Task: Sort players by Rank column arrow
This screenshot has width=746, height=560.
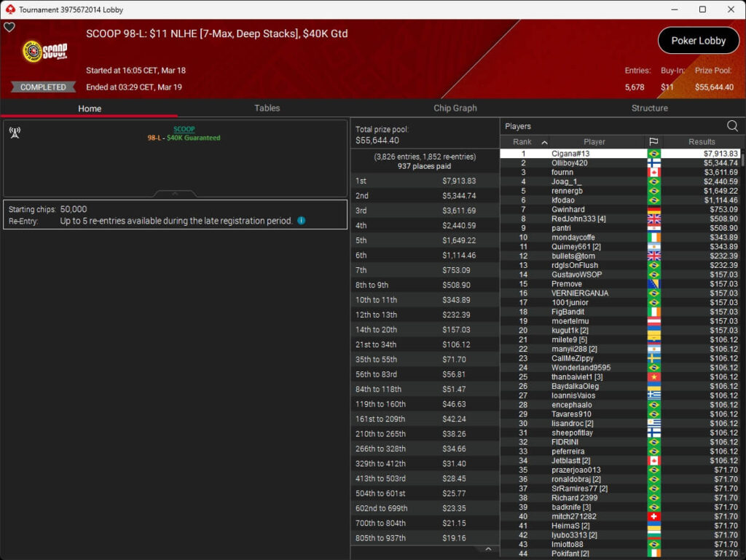Action: pyautogui.click(x=543, y=143)
